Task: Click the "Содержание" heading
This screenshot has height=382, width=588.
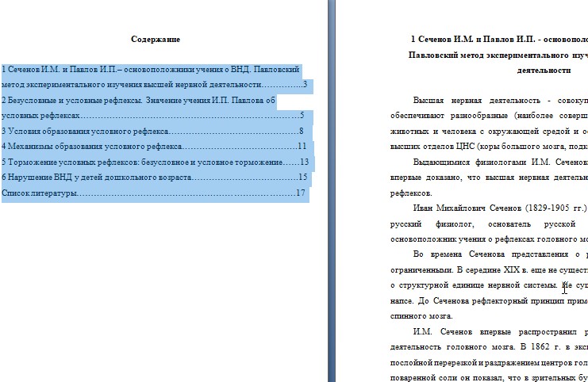Action: 156,39
